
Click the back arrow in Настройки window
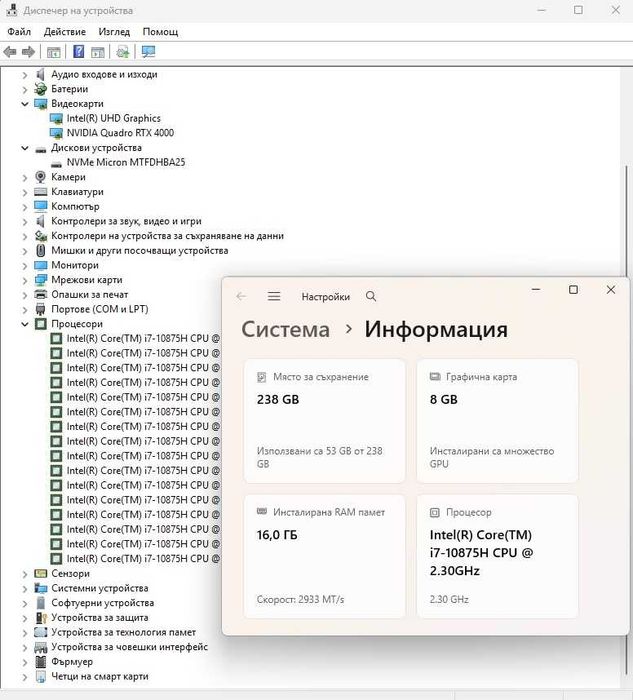click(242, 296)
